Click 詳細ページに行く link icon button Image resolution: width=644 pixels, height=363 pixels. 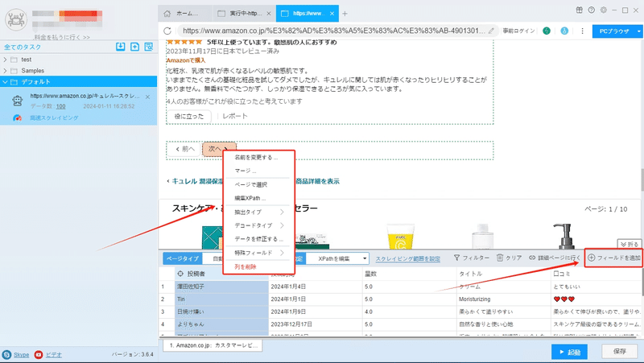click(555, 258)
